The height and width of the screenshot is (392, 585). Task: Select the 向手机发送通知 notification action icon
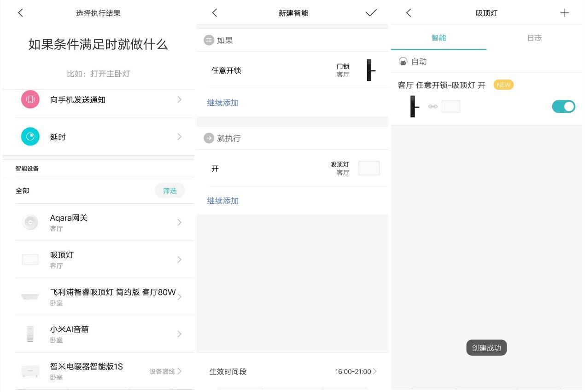[30, 99]
